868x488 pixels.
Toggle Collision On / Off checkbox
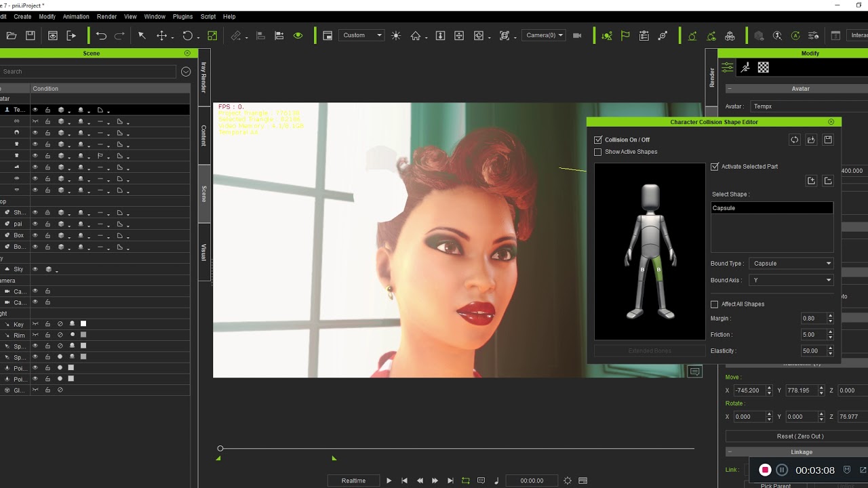598,140
